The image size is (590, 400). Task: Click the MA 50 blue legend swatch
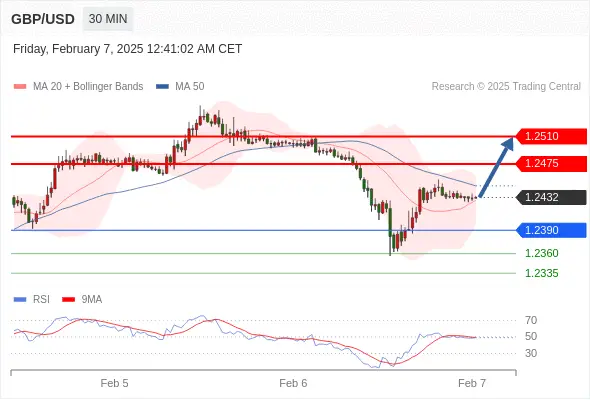[162, 87]
